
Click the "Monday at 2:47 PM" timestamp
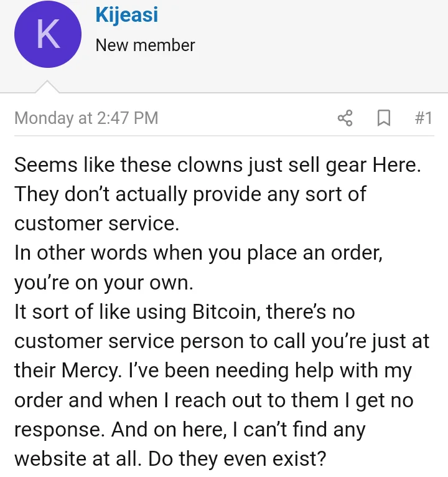86,118
